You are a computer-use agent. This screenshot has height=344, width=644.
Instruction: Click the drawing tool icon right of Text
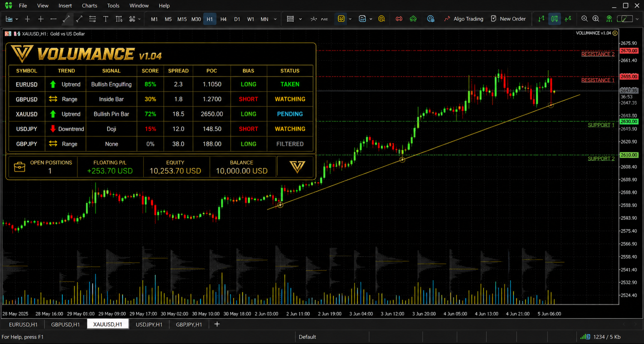(x=119, y=19)
